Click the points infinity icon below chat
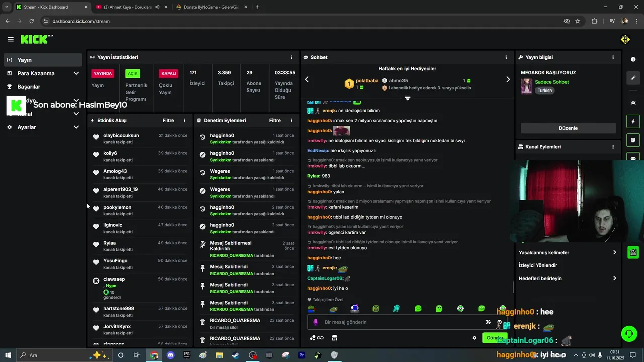 (x=316, y=338)
